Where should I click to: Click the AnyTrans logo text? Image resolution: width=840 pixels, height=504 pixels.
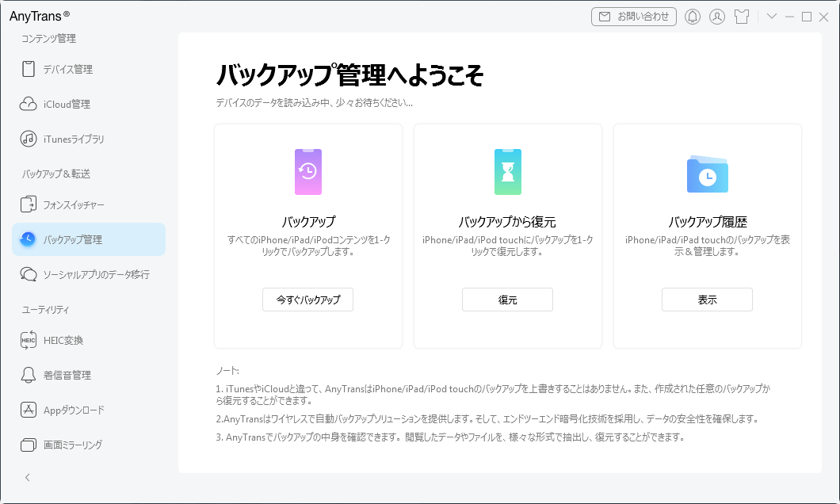coord(39,16)
